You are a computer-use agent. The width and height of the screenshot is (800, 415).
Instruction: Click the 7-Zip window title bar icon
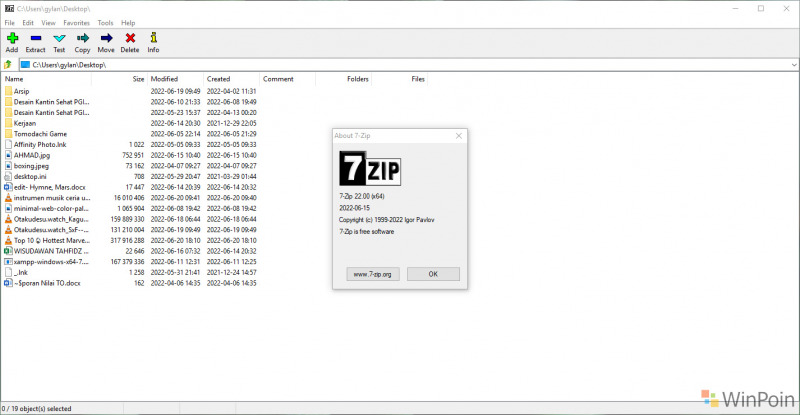coord(9,9)
